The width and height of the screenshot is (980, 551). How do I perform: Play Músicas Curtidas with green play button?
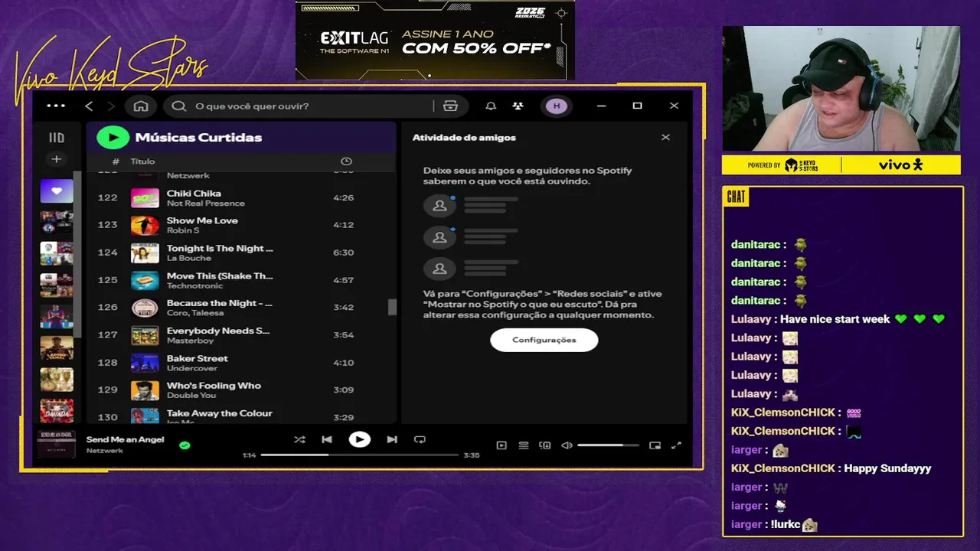113,137
